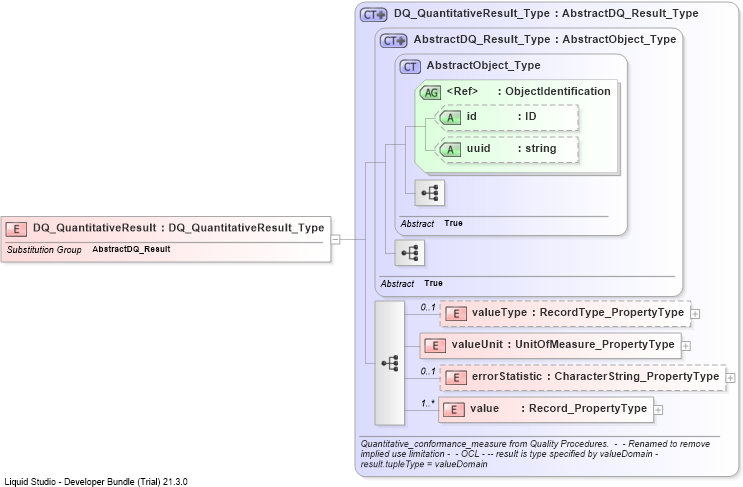Click Abstract True property in AbstractObject_Type
Viewport: 743px width, 487px height.
431,223
